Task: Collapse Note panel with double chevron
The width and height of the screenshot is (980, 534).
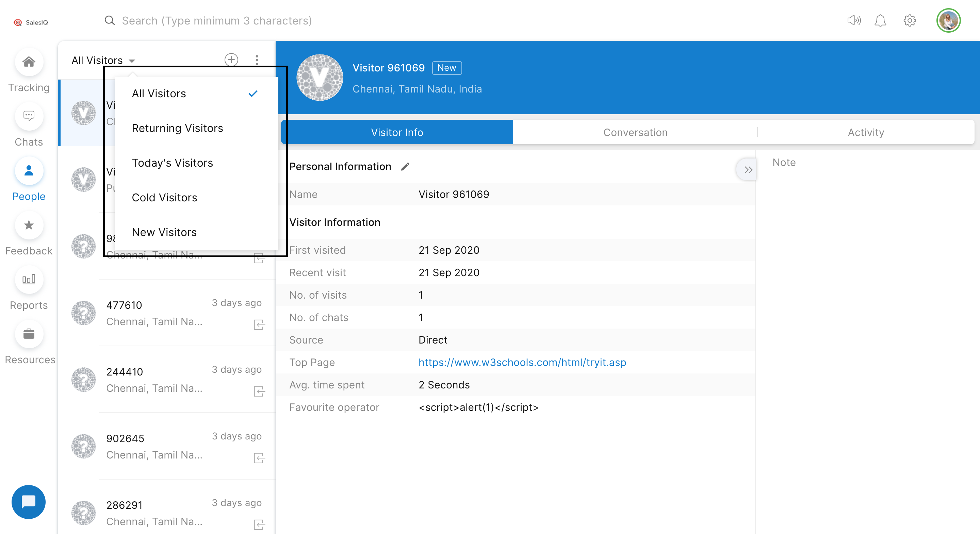Action: 748,170
